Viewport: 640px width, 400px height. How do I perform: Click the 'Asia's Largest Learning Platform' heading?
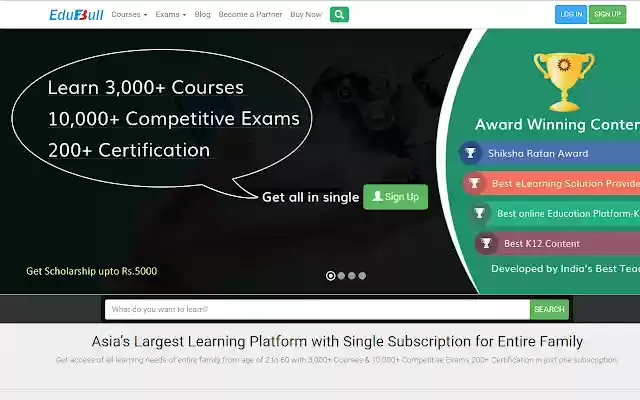(337, 341)
